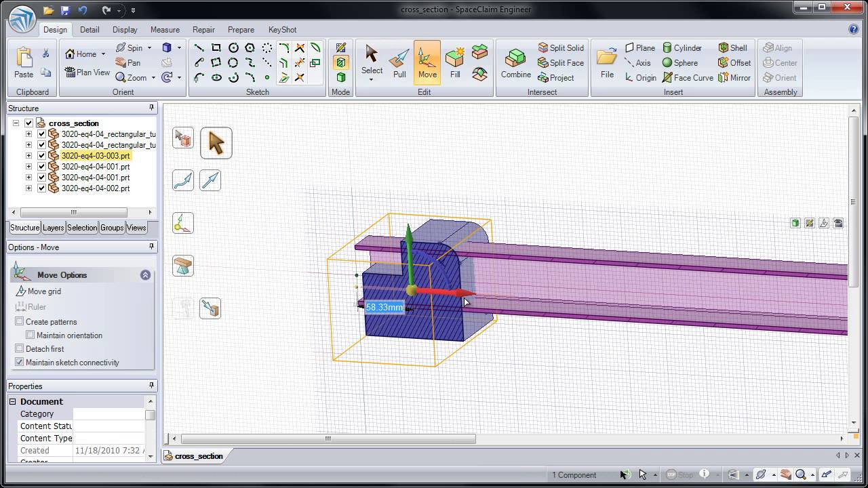This screenshot has height=488, width=868.
Task: Toggle visibility checkbox of 3020-eq4-03-003.prt
Action: 41,155
